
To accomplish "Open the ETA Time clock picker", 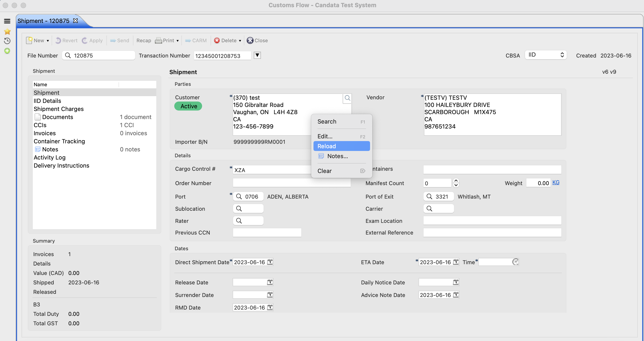I will (x=515, y=262).
